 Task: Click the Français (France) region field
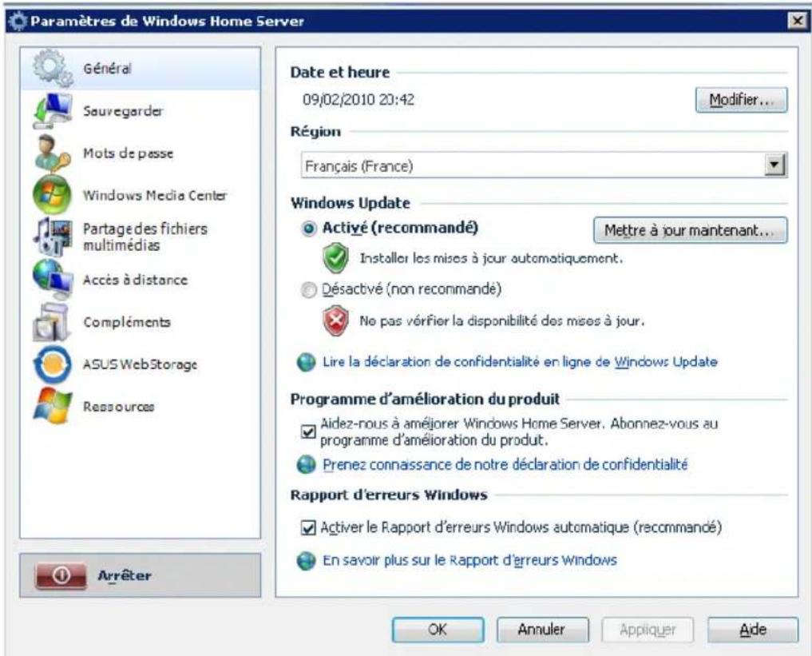544,165
